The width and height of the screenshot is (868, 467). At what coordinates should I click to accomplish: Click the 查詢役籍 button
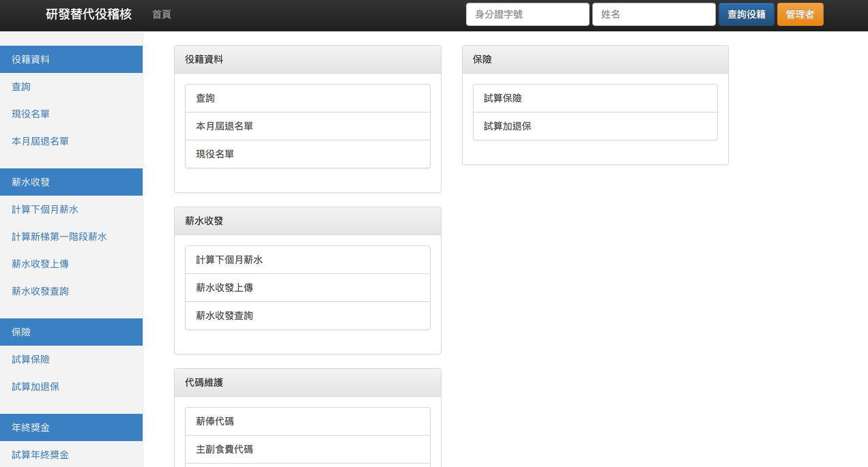pyautogui.click(x=747, y=14)
